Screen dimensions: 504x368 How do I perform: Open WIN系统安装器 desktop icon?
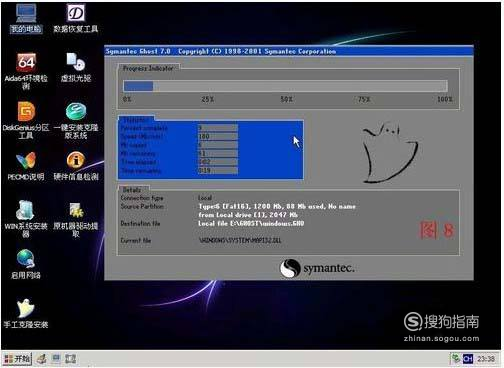[26, 219]
